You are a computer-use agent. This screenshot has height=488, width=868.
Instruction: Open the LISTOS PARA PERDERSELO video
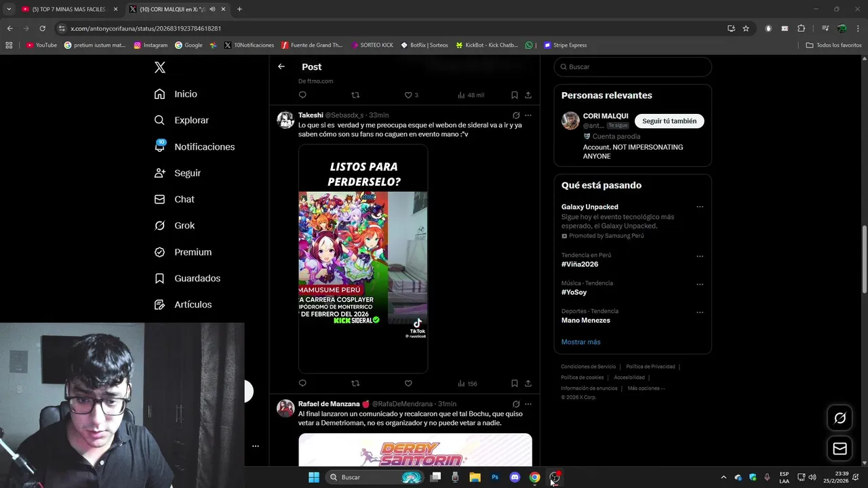coord(363,258)
